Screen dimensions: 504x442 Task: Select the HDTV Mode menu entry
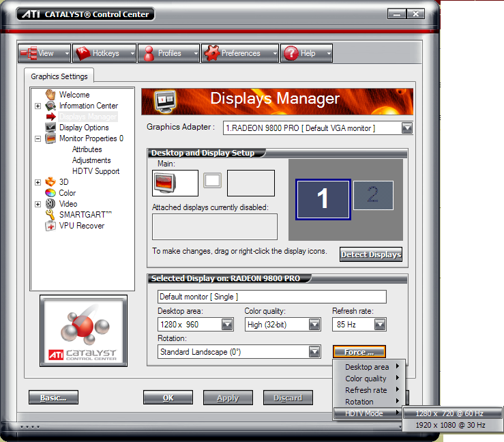tap(369, 413)
